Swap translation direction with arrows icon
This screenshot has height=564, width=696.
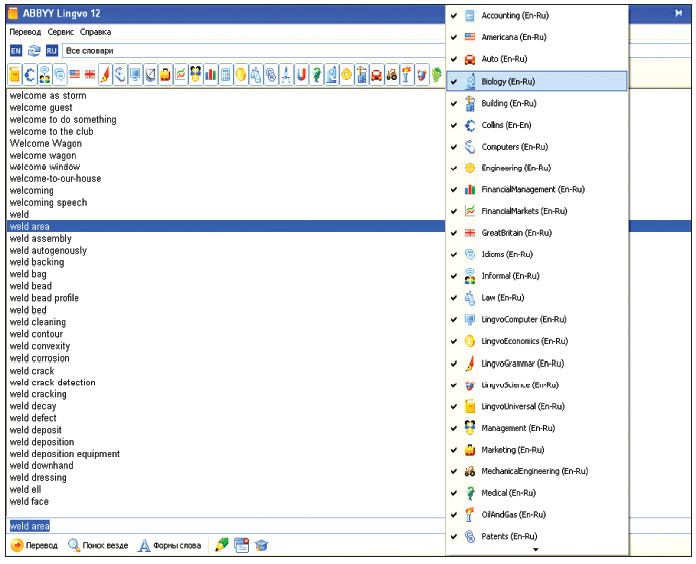pos(33,50)
